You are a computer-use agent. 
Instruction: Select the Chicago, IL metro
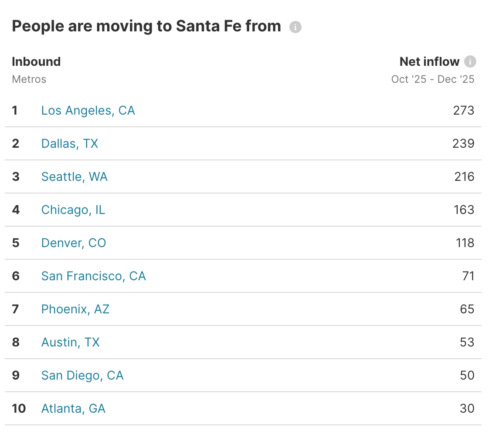coord(73,210)
